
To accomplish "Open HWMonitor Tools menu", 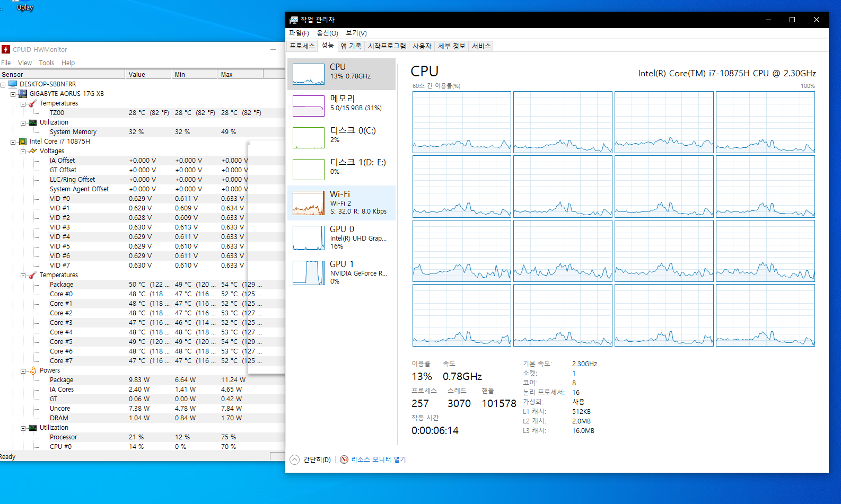I will [x=47, y=63].
